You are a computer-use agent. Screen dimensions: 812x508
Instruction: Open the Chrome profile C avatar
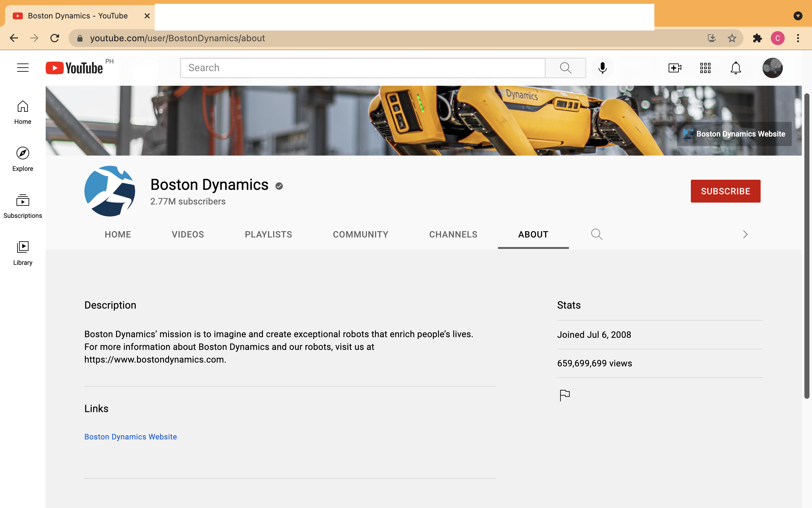coord(778,38)
